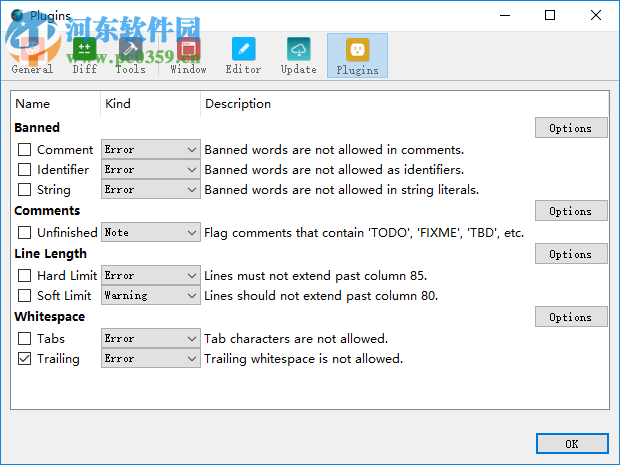The image size is (620, 465).
Task: Click the Description column header
Action: pyautogui.click(x=405, y=104)
